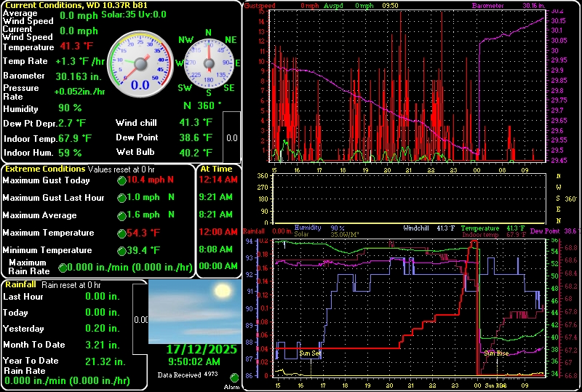Viewport: 582px width, 392px height.
Task: Click the Sun Set marker on graph
Action: (x=310, y=353)
